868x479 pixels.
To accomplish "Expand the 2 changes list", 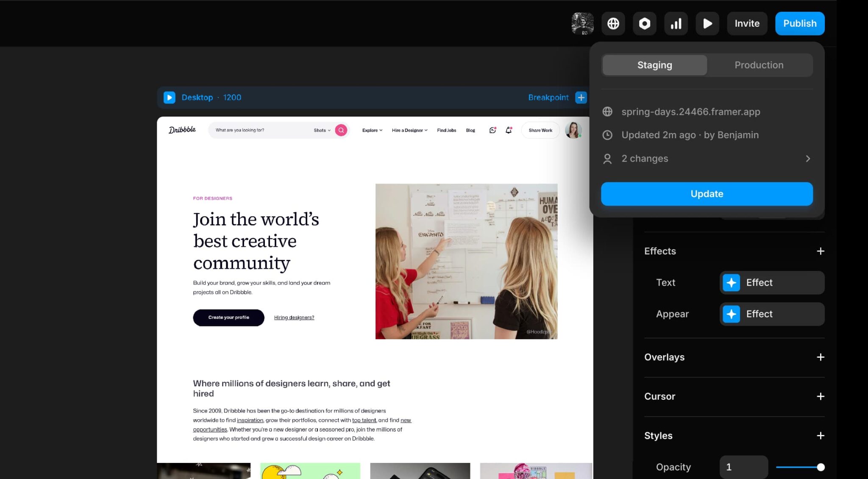I will (x=808, y=158).
